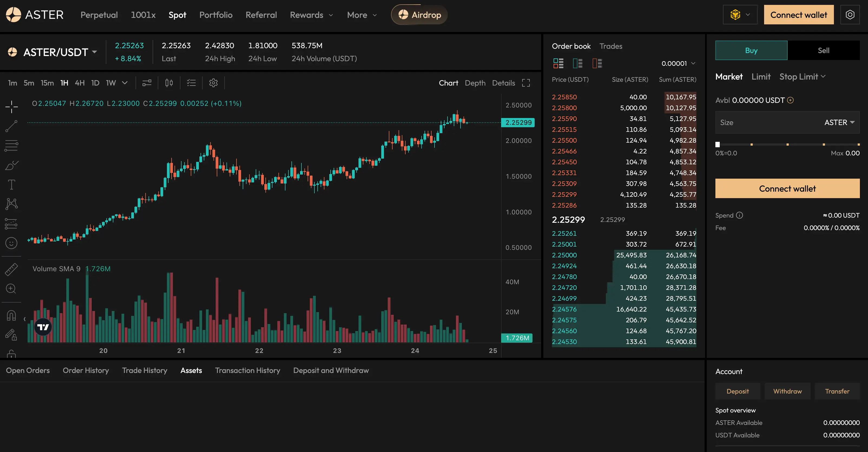Open the chart settings gear icon
This screenshot has height=452, width=868.
(213, 83)
